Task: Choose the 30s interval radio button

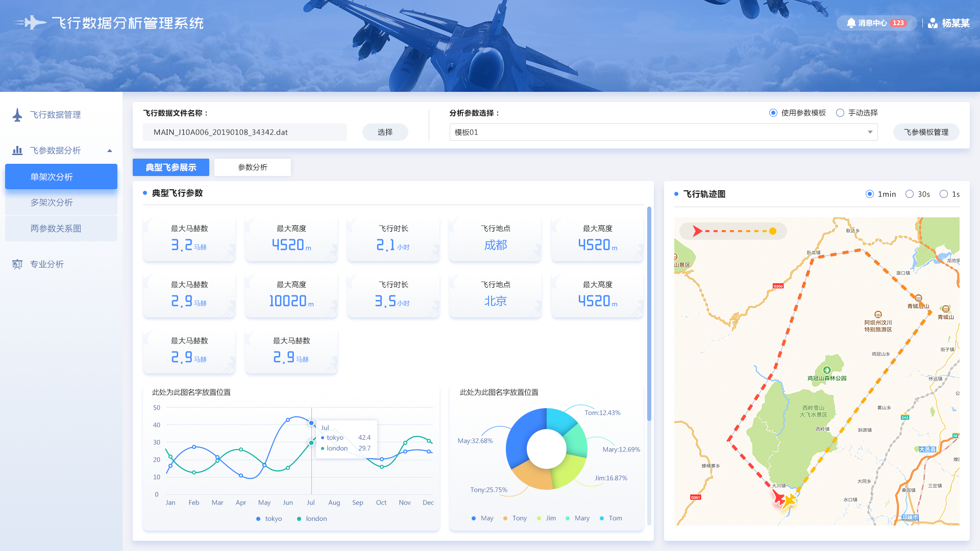Action: pyautogui.click(x=910, y=194)
